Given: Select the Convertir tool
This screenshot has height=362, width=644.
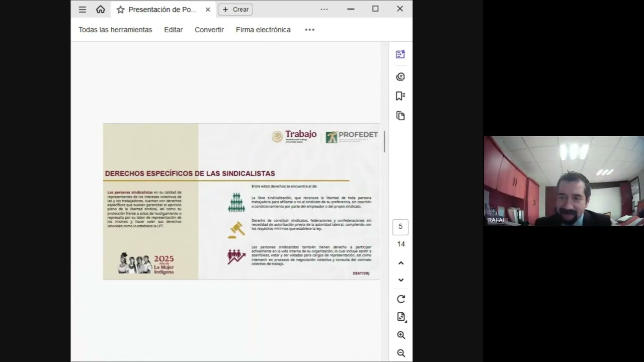Looking at the screenshot, I should [209, 30].
